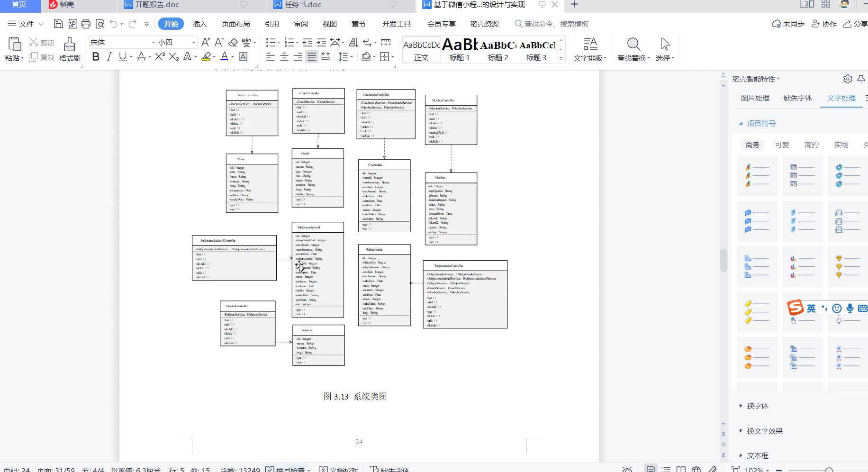Viewport: 868px width, 472px height.
Task: Click the Find and Replace magnifier icon
Action: tap(633, 45)
